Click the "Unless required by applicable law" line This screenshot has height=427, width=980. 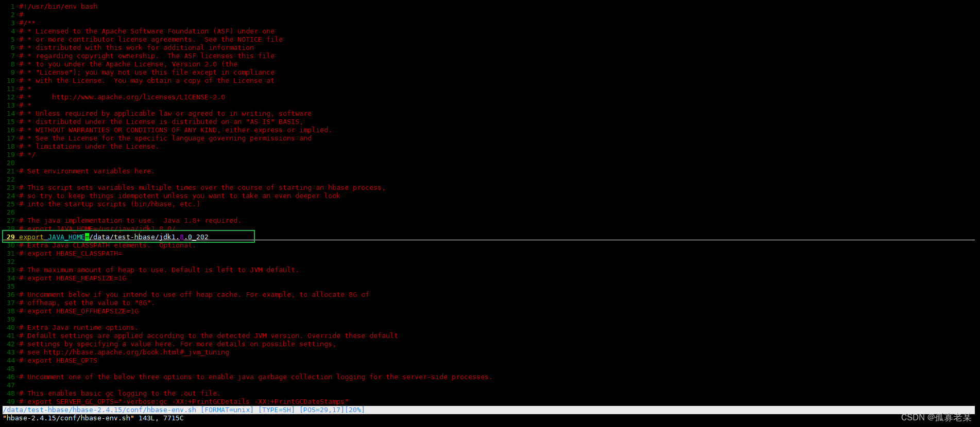[165, 113]
